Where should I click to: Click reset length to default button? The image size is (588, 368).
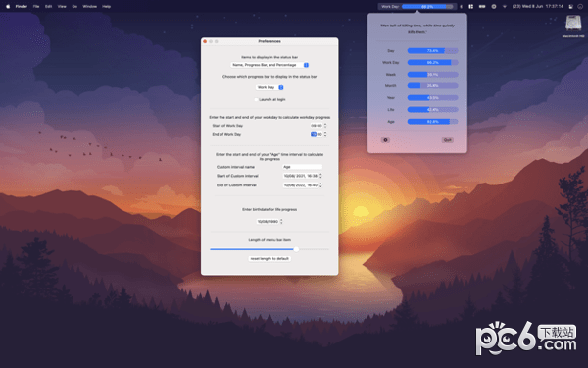269,259
